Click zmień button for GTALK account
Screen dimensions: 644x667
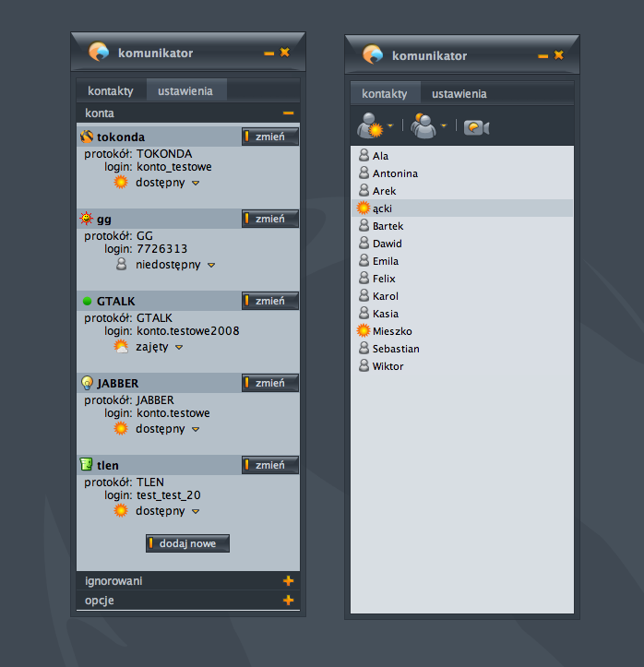[x=270, y=301]
